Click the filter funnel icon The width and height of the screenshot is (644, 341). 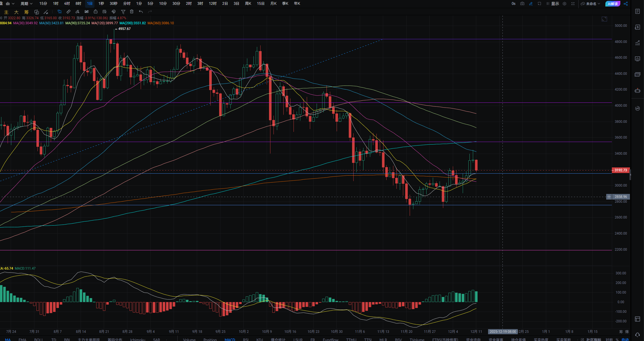pyautogui.click(x=123, y=12)
